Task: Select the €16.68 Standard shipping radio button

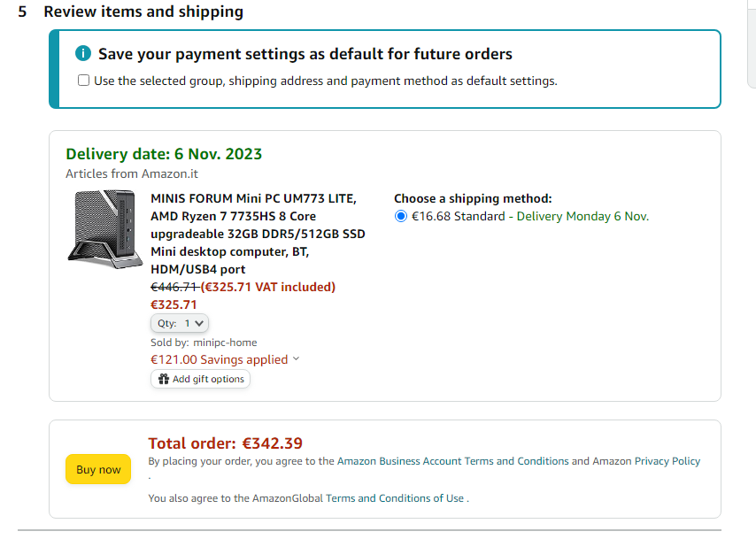Action: [401, 216]
